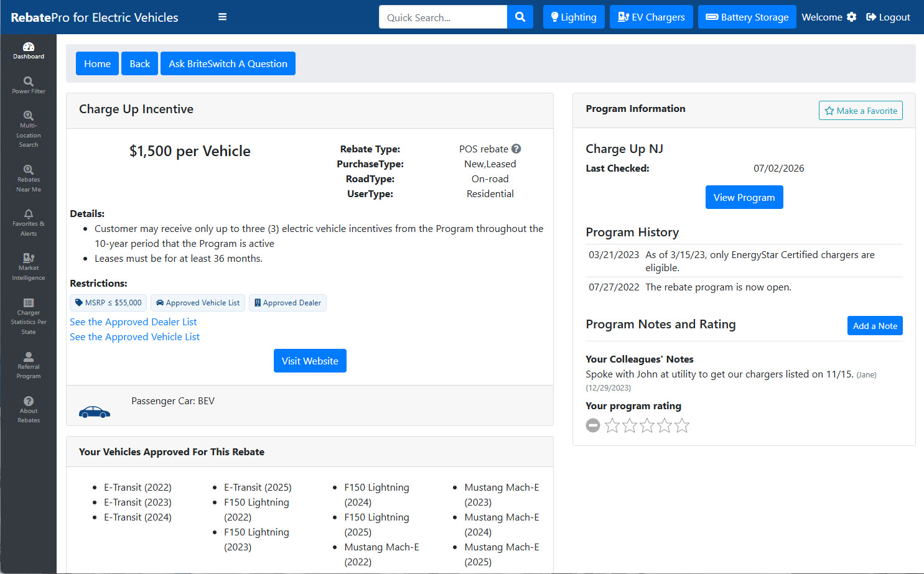Open Referral Program sidebar item
The width and height of the screenshot is (924, 574).
(x=29, y=366)
